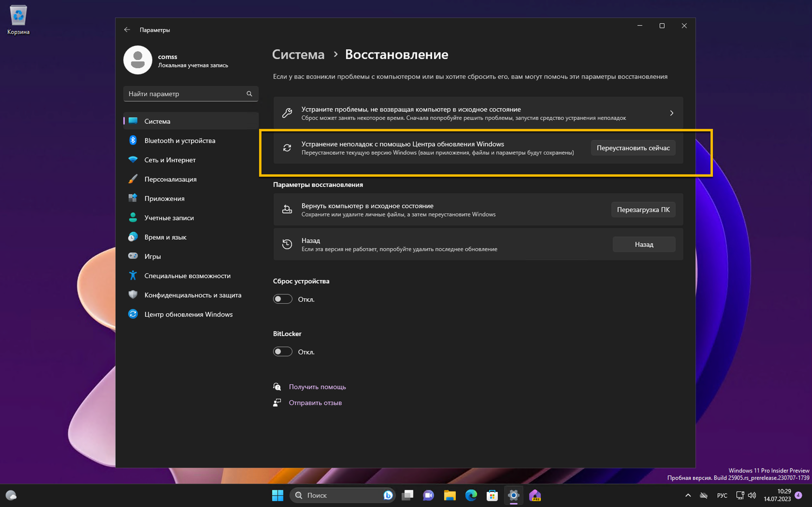
Task: Launch Microsoft Edge from taskbar
Action: [471, 495]
